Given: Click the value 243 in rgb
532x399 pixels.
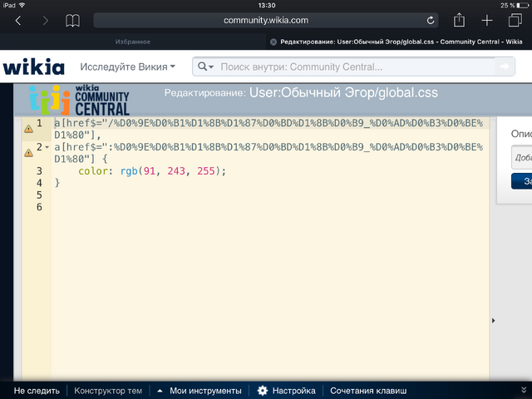Looking at the screenshot, I should click(176, 170).
